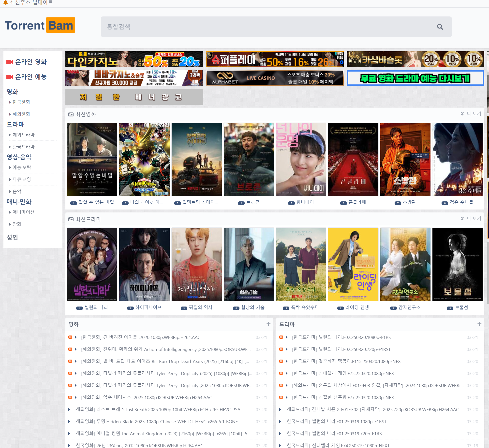Open 무명 Hidden Blade movie post

click(156, 421)
